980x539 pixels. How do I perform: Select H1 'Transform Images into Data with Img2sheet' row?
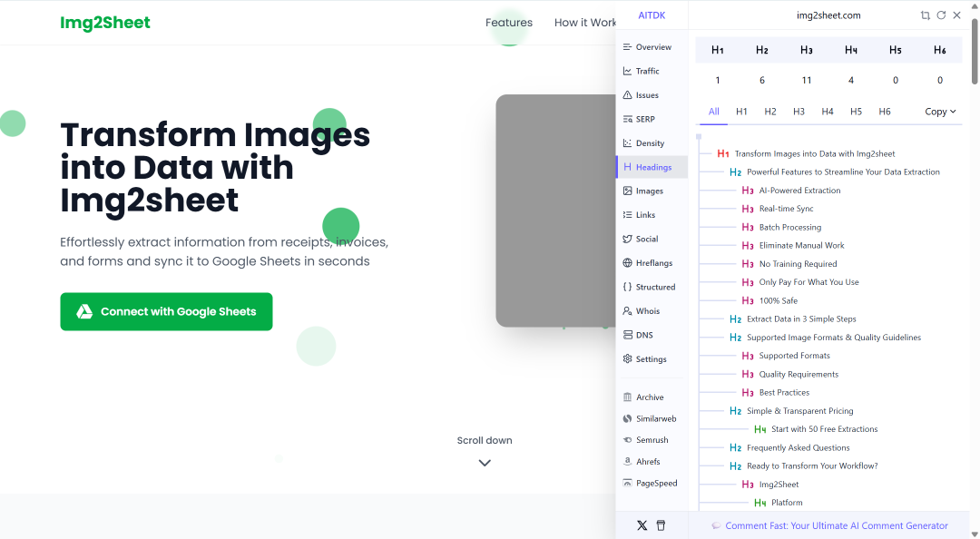click(x=807, y=154)
